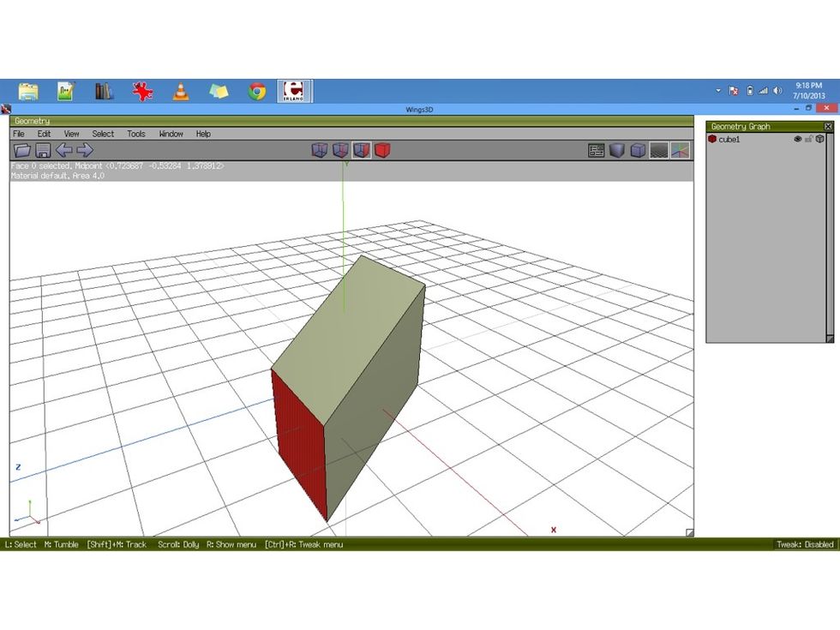Open the preferences panel icon in toolbar
Image resolution: width=840 pixels, height=630 pixels.
597,151
